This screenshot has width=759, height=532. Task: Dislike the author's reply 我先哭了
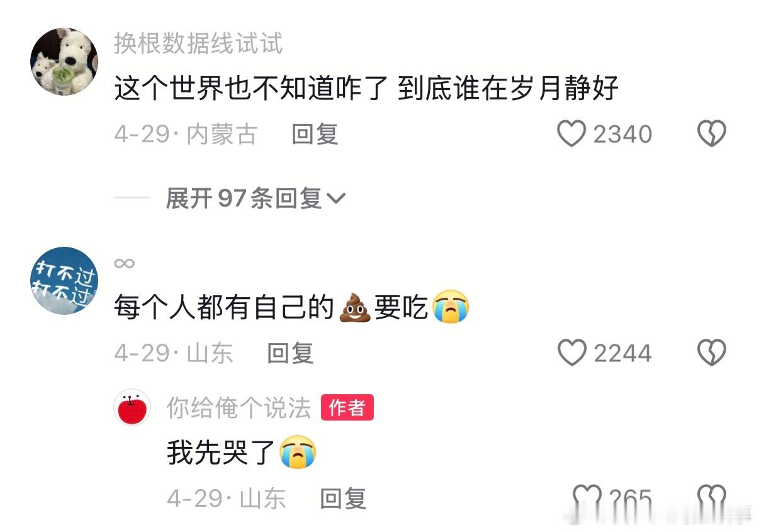tap(712, 499)
